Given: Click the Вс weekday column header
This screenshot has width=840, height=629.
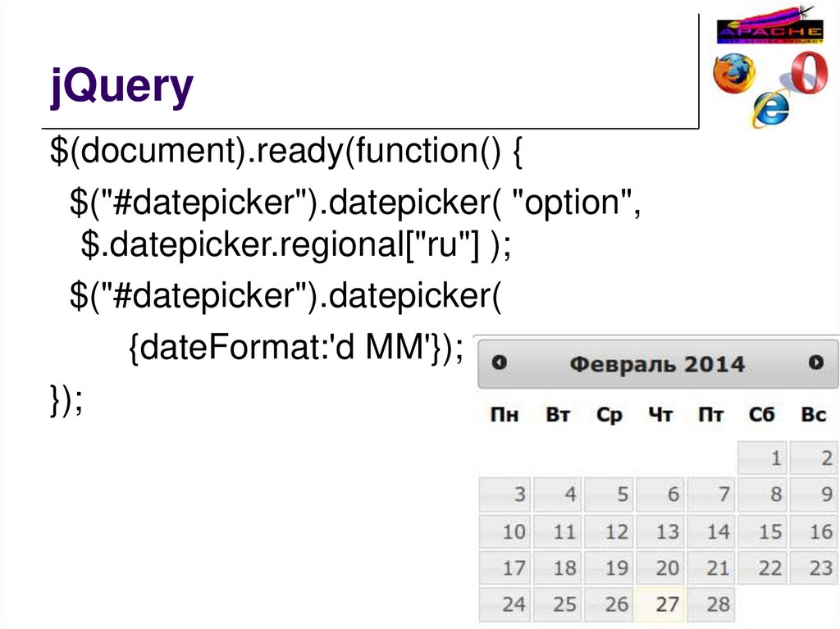Looking at the screenshot, I should [x=814, y=415].
